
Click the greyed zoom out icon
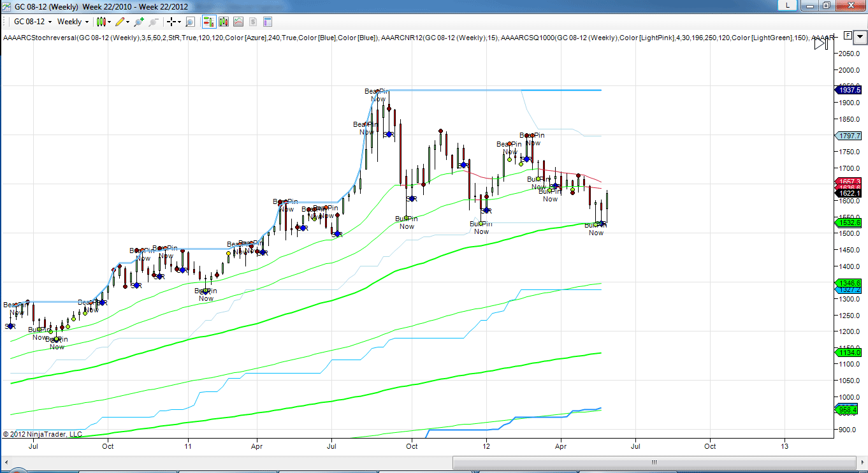click(x=154, y=22)
